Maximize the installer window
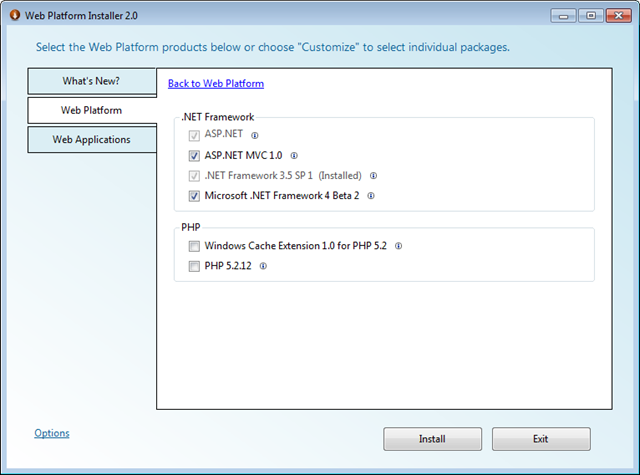Viewport: 640px width, 475px height. click(x=591, y=16)
